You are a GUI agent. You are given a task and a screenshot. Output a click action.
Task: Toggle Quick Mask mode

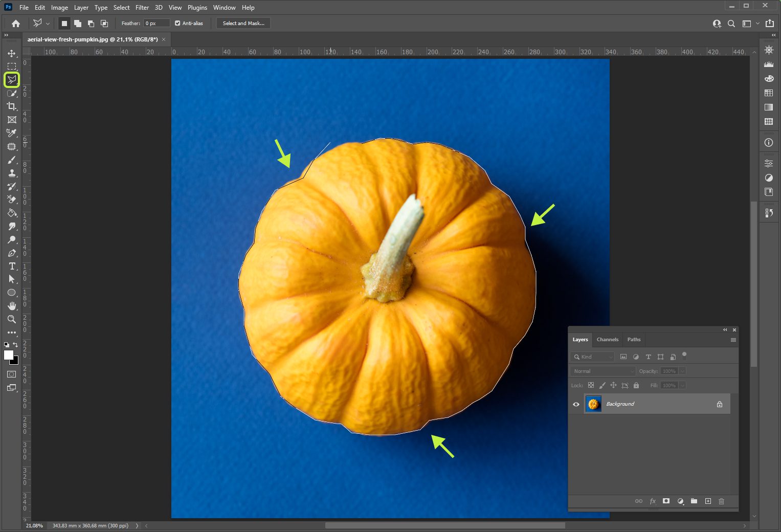point(11,374)
